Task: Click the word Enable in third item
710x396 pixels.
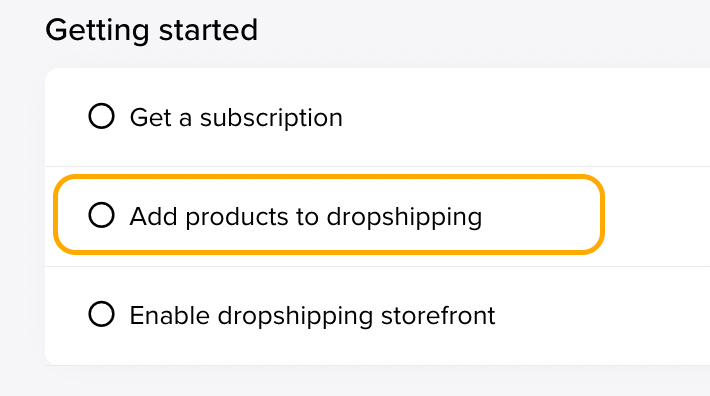Action: (170, 315)
